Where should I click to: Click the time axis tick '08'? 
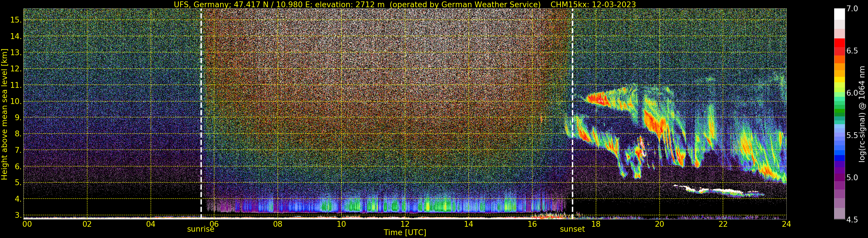click(278, 224)
